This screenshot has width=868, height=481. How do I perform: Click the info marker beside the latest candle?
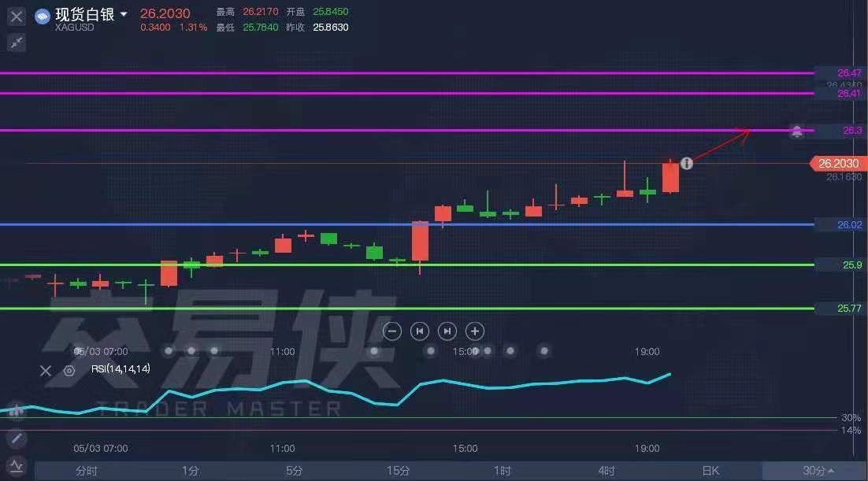point(687,163)
